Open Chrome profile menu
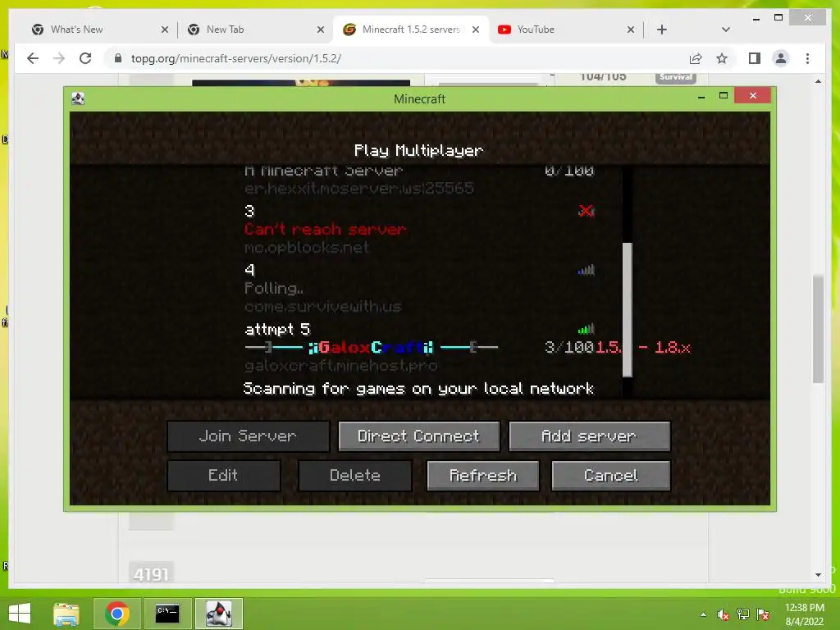This screenshot has width=840, height=630. coord(781,58)
